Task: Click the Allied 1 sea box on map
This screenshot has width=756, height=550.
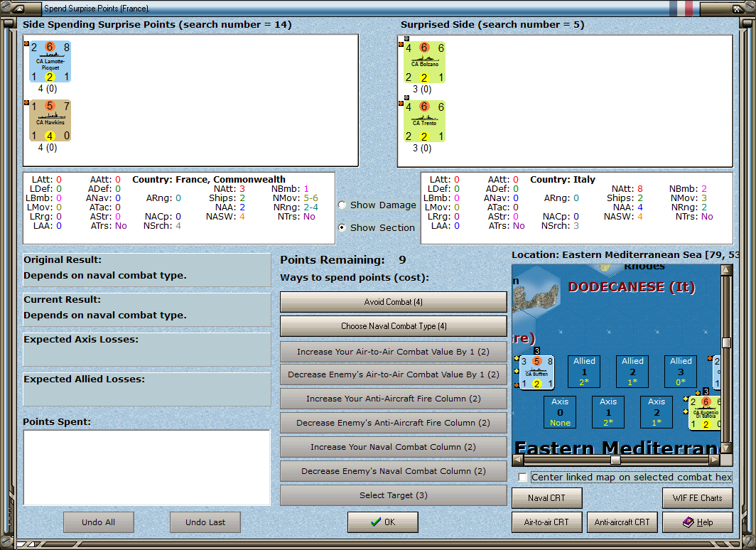Action: point(584,372)
